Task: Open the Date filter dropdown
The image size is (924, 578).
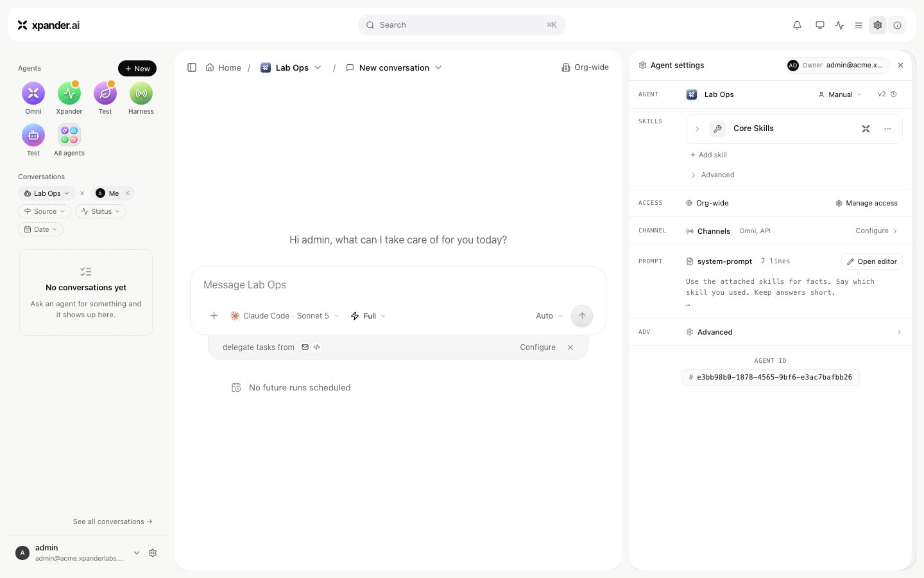Action: pyautogui.click(x=40, y=229)
